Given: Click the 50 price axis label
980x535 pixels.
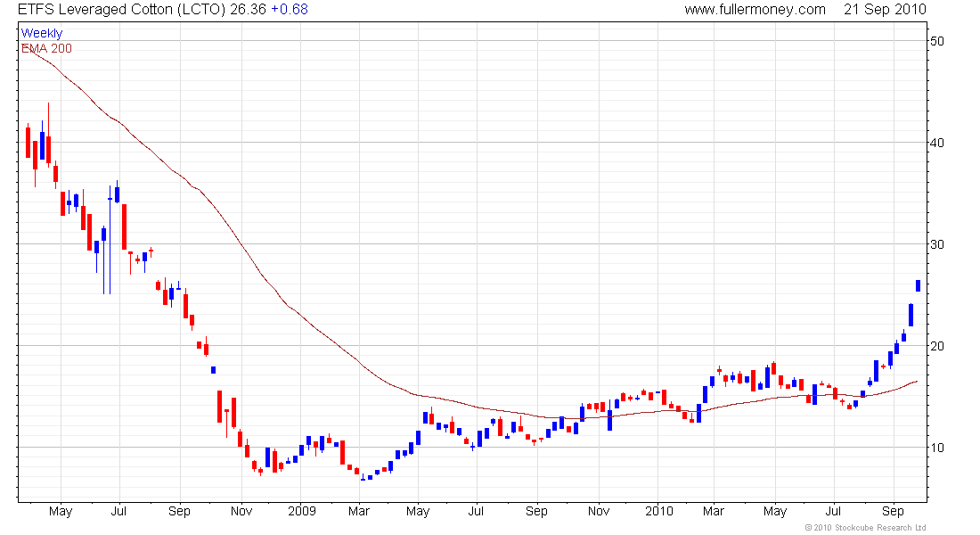Looking at the screenshot, I should (937, 41).
